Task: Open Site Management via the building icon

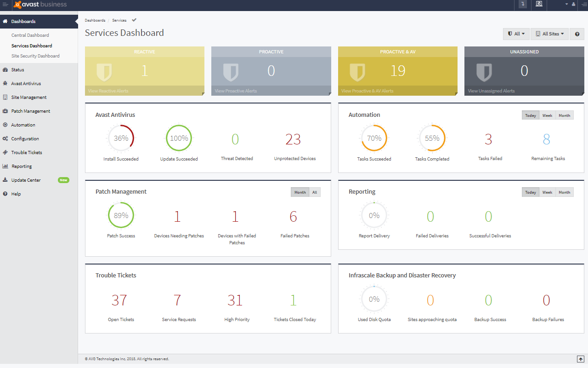Action: point(5,97)
